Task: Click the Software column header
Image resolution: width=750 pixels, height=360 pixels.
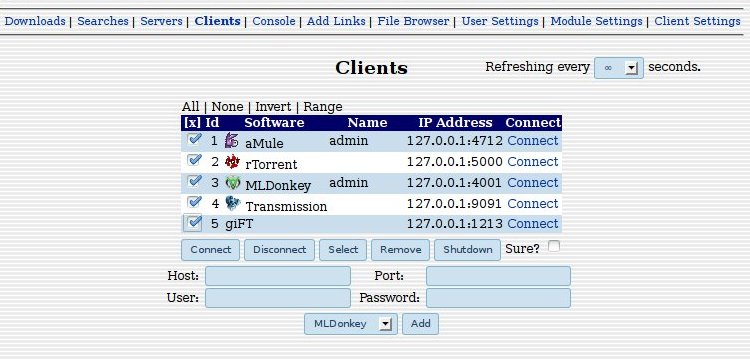Action: pos(274,123)
